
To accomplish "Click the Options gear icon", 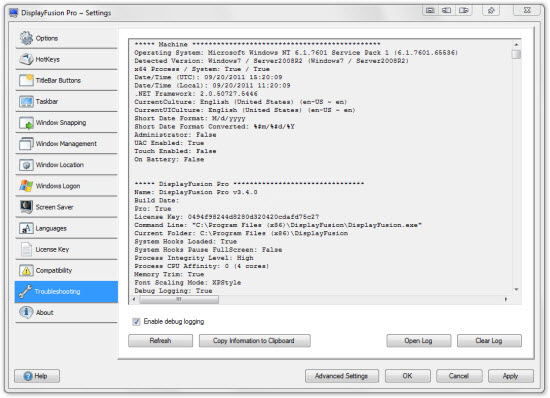I will tap(26, 38).
